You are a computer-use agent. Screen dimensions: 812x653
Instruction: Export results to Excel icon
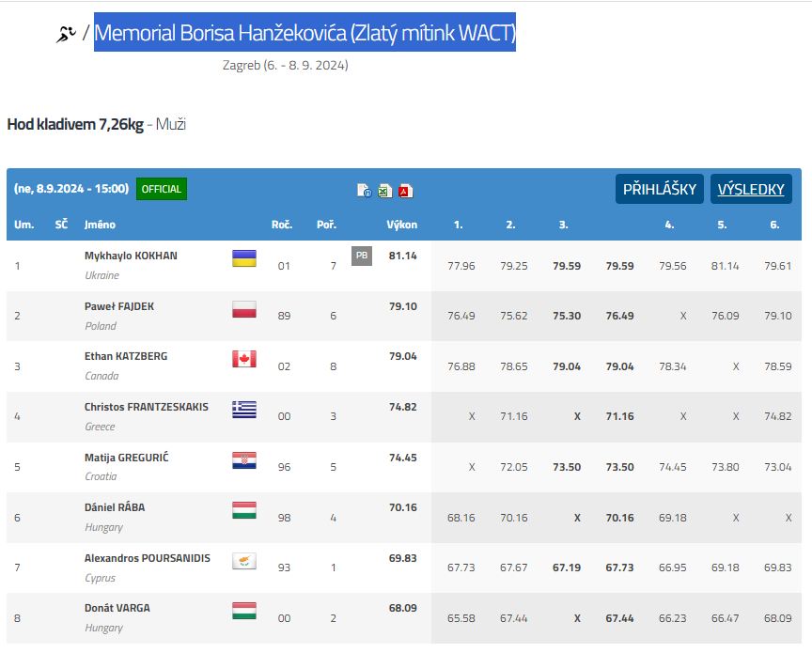384,191
